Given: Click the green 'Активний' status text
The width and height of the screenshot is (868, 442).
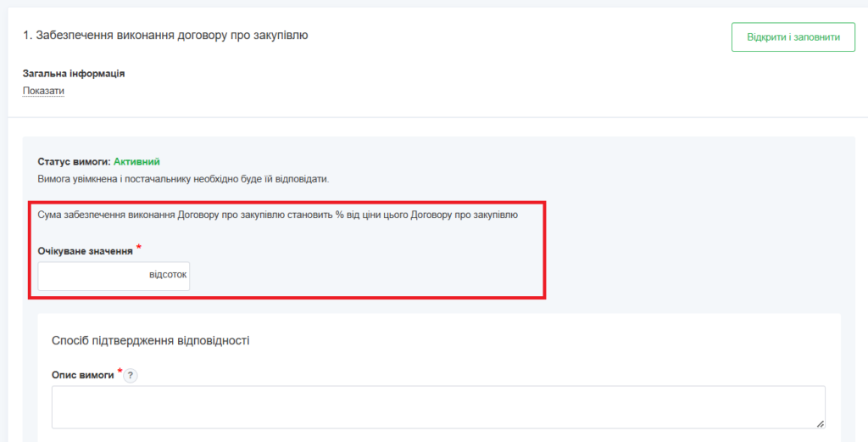Looking at the screenshot, I should 136,161.
